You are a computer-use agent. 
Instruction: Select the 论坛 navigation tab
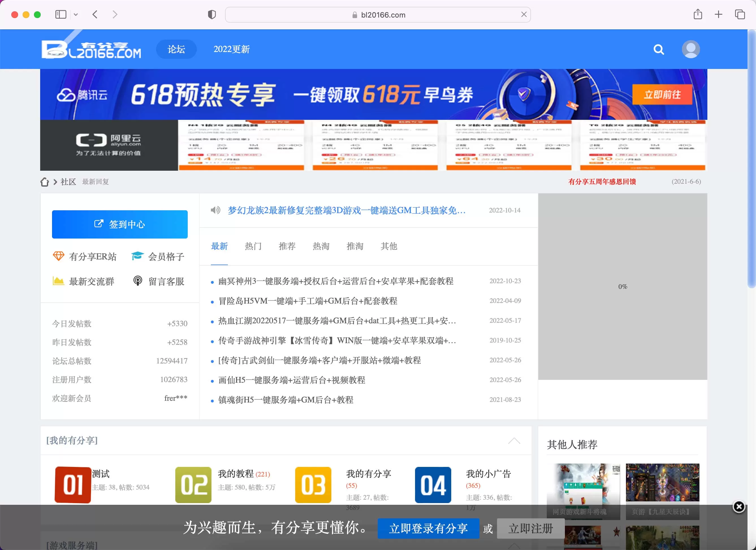[176, 49]
